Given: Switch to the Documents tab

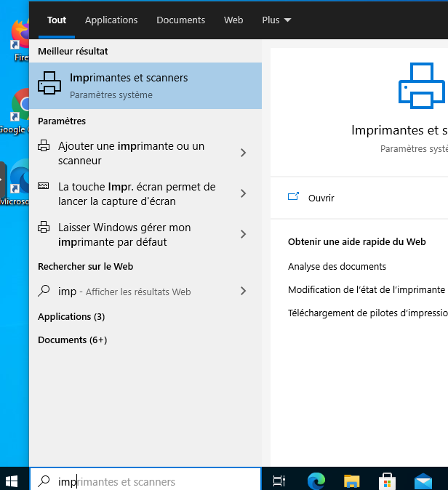Looking at the screenshot, I should tap(180, 20).
